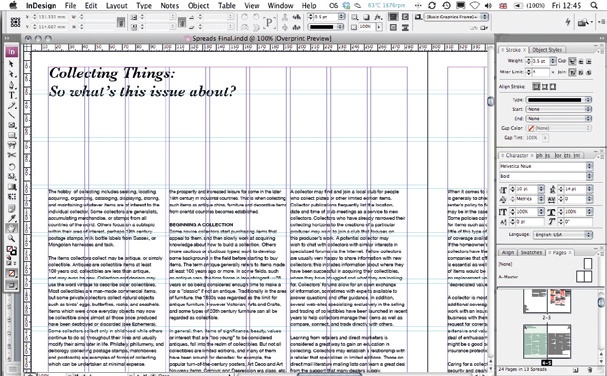Open the Layout menu
Image resolution: width=607 pixels, height=376 pixels.
point(117,5)
